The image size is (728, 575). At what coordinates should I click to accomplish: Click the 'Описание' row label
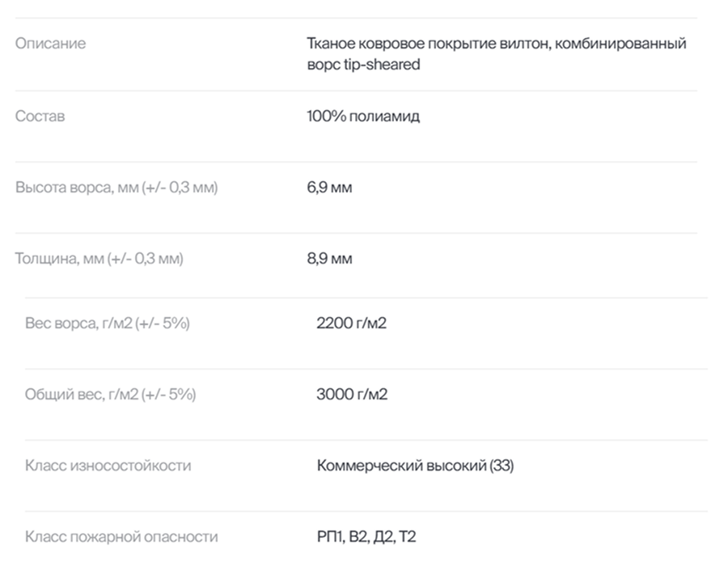(50, 44)
